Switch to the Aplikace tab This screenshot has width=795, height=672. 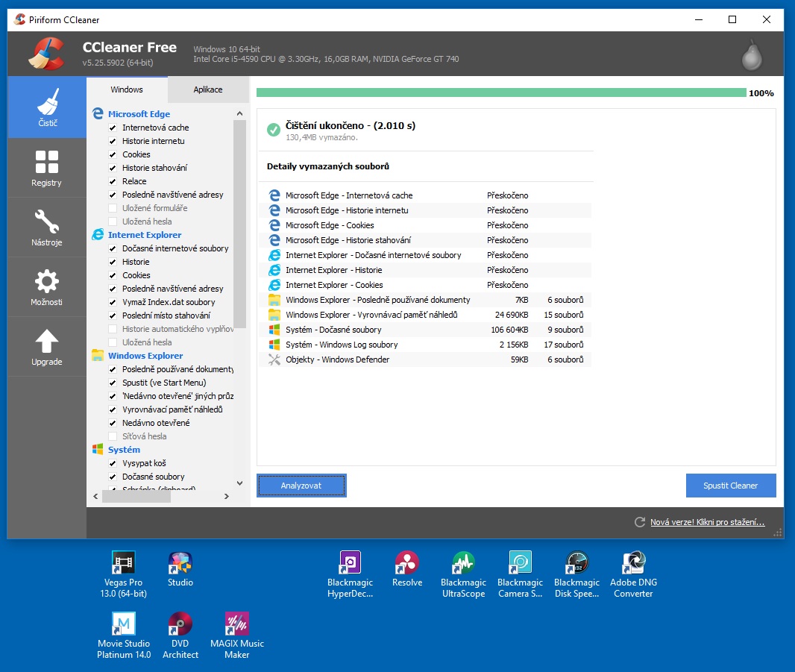point(208,90)
